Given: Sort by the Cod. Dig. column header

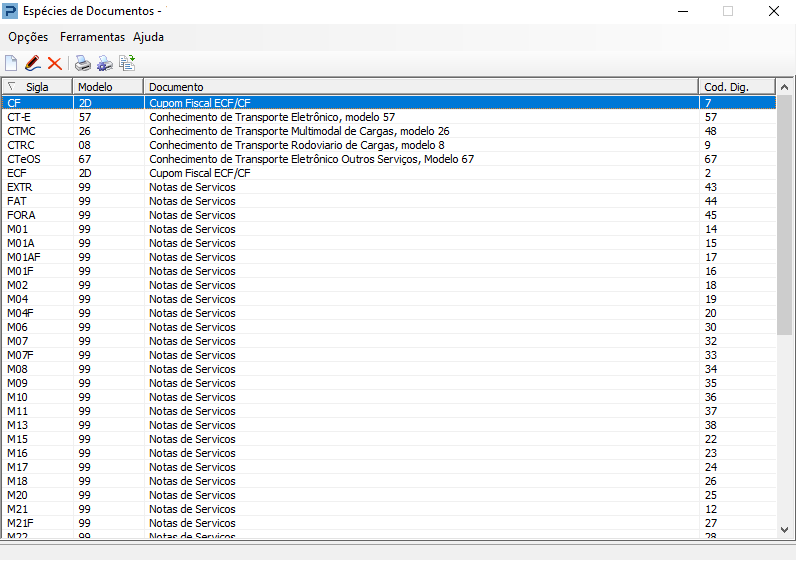Looking at the screenshot, I should pos(737,87).
